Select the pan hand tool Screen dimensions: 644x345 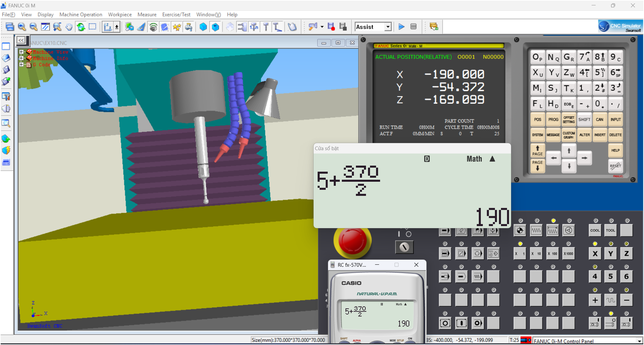click(69, 27)
